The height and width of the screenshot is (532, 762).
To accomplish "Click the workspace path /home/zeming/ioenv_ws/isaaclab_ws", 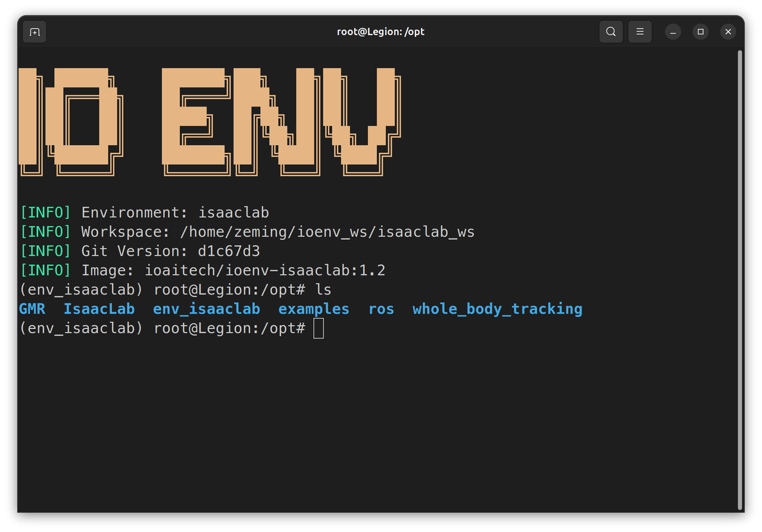I will point(327,232).
